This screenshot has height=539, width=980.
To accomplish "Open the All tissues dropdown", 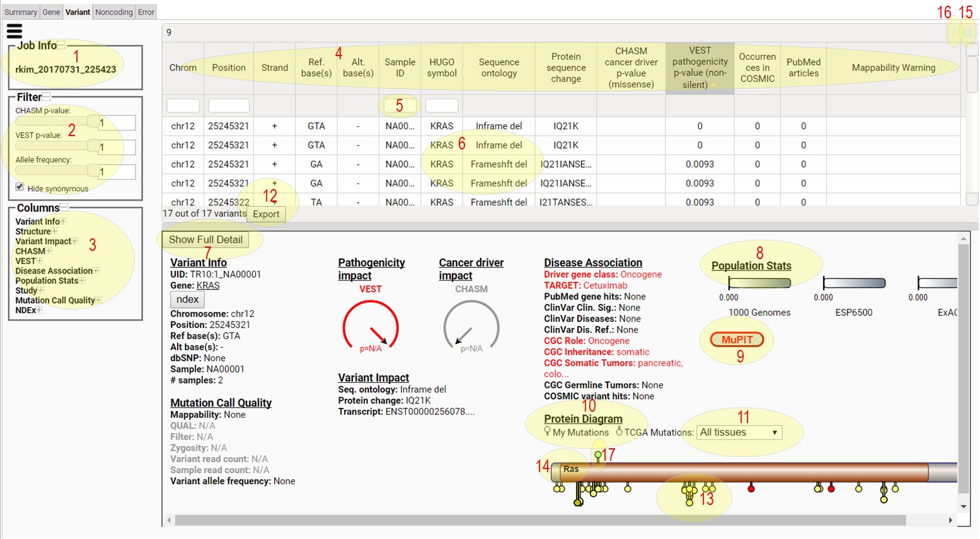I will coord(739,432).
